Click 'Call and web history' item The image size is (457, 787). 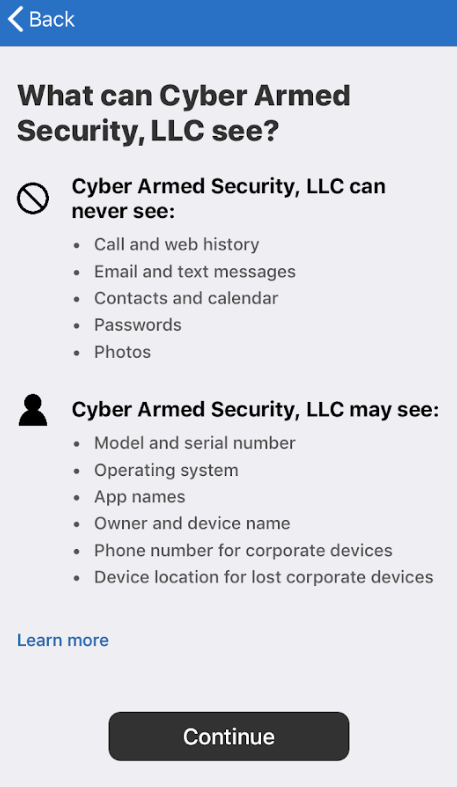177,244
